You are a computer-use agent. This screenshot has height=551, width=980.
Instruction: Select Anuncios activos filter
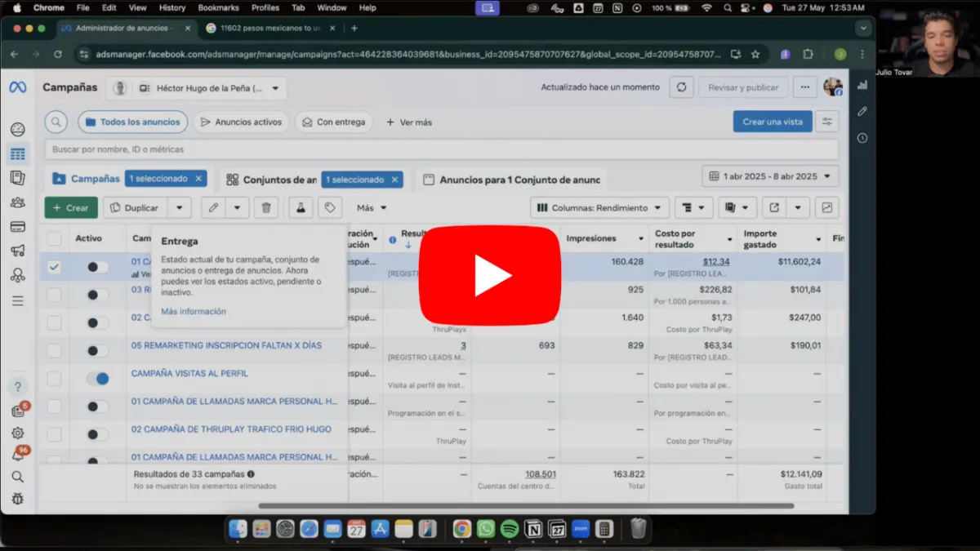pyautogui.click(x=241, y=122)
